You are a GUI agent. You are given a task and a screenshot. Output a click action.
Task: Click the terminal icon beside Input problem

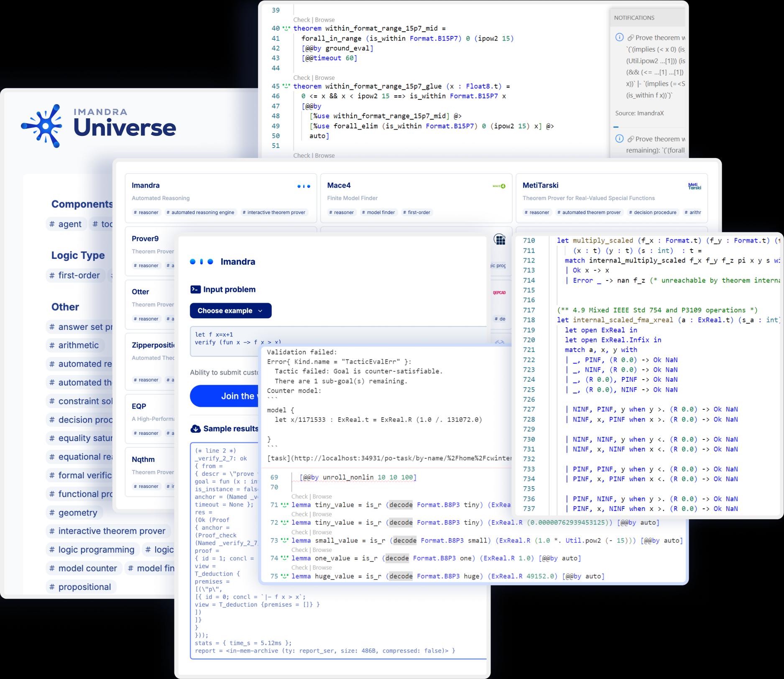tap(195, 289)
